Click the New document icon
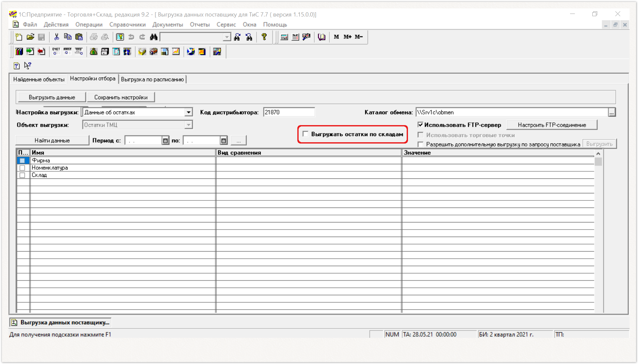 coord(19,37)
